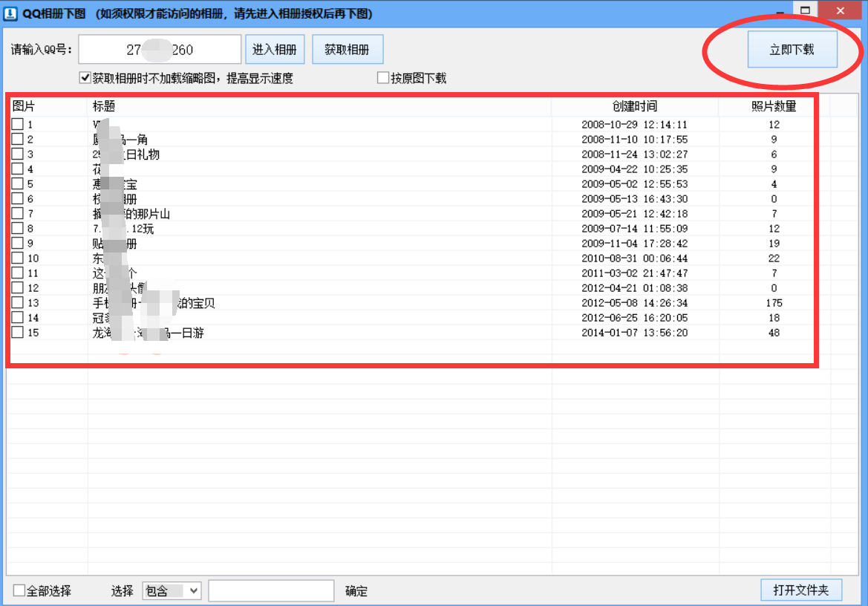Click album title ending 的那片山 in row 7

131,214
